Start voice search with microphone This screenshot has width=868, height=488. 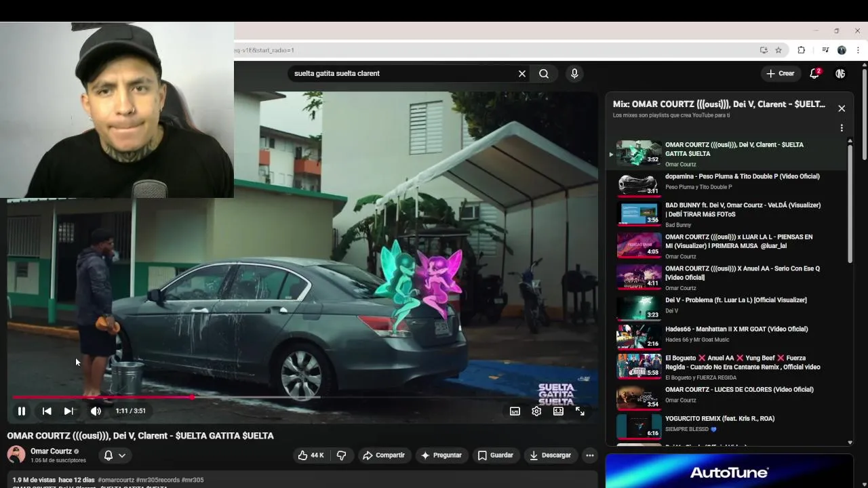pyautogui.click(x=574, y=73)
